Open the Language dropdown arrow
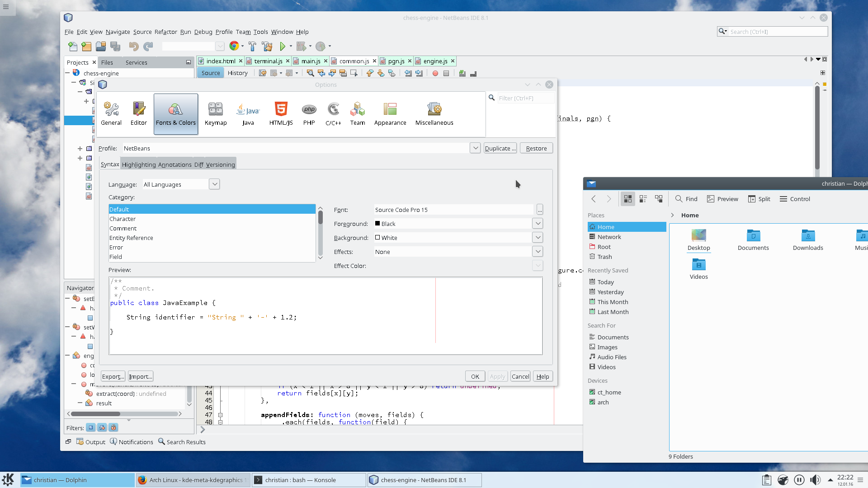The image size is (868, 488). click(x=215, y=184)
